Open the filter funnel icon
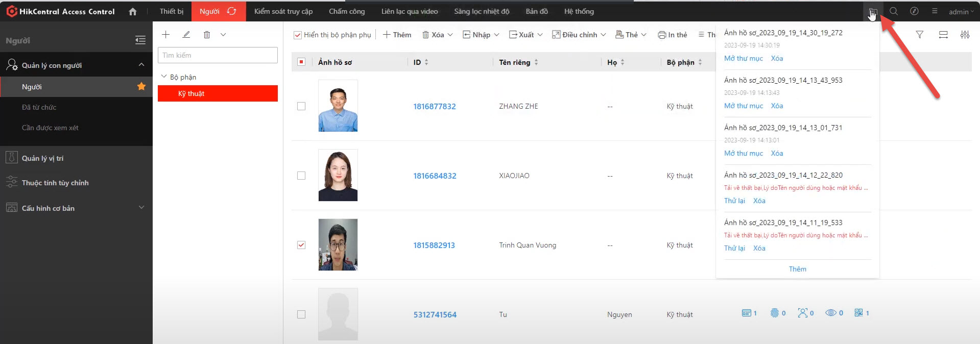980x344 pixels. pos(919,35)
